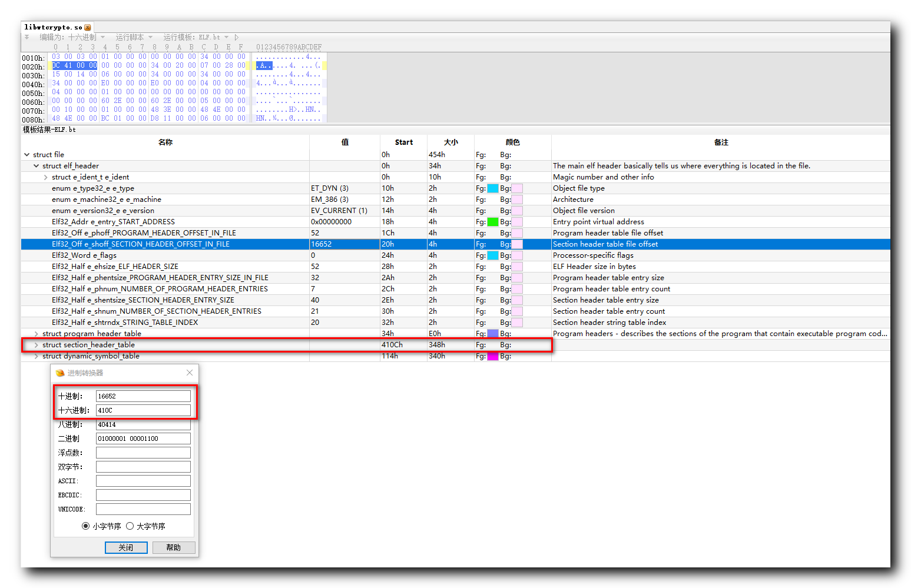The width and height of the screenshot is (911, 588).
Task: Expand struct section_header_table
Action: (x=37, y=345)
